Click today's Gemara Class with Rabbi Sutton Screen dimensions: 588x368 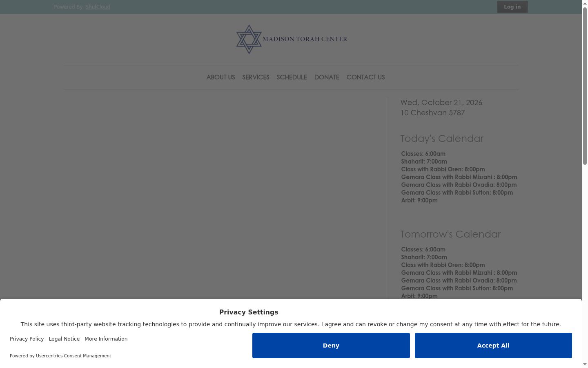tap(457, 193)
